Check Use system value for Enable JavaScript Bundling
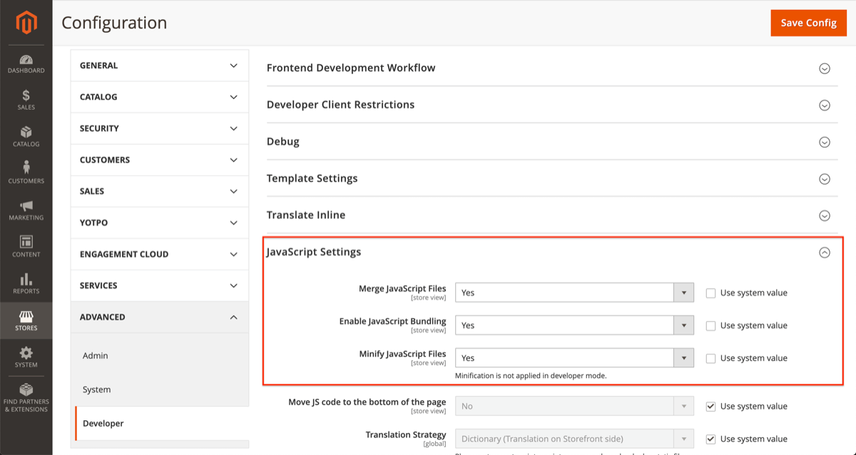Screen dimensions: 856x455 click(x=710, y=326)
